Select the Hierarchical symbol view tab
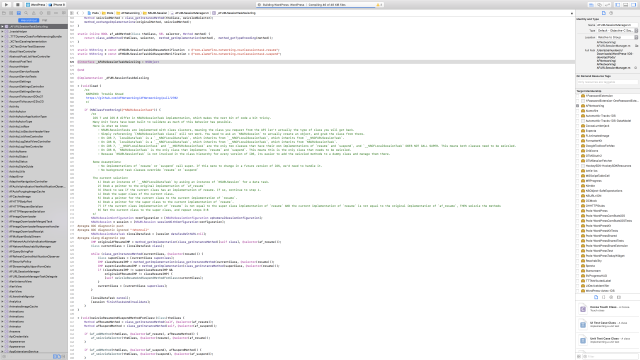The height and width of the screenshot is (360, 640). 29,20
